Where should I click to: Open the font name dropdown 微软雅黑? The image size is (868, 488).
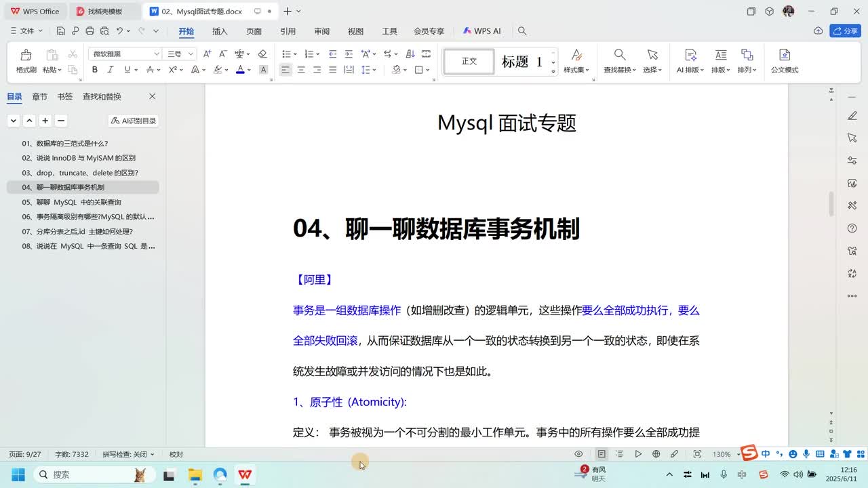point(157,54)
